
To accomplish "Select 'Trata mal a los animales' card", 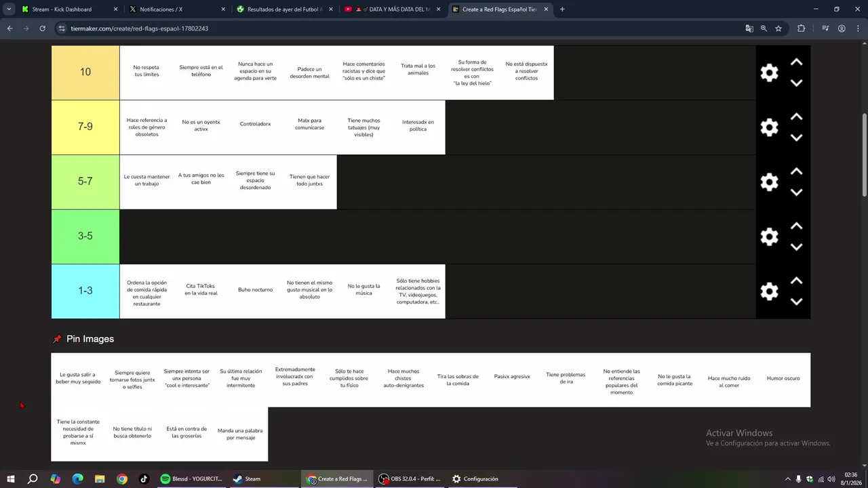I will [418, 73].
